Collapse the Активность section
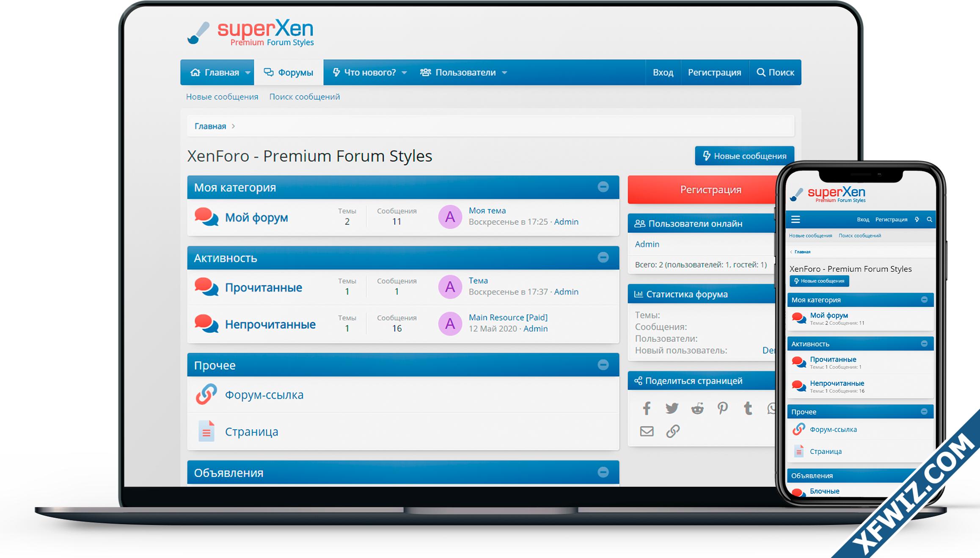This screenshot has width=980, height=558. point(603,257)
